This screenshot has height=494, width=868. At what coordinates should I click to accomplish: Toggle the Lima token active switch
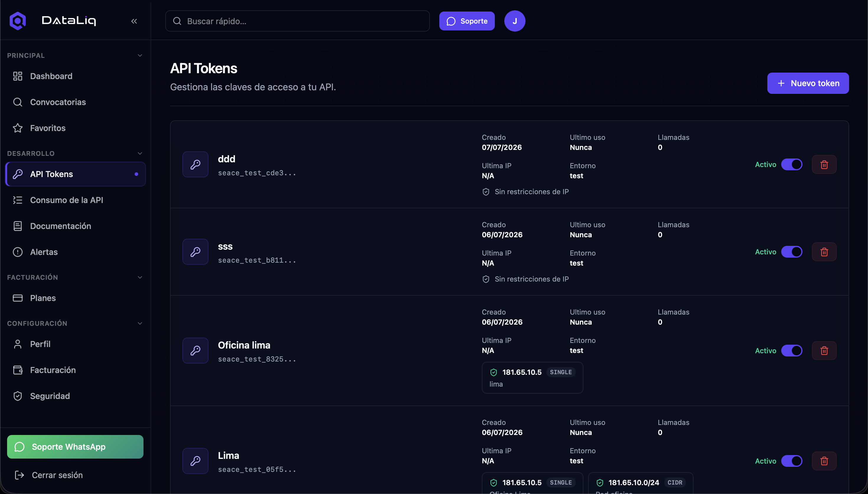coord(792,461)
